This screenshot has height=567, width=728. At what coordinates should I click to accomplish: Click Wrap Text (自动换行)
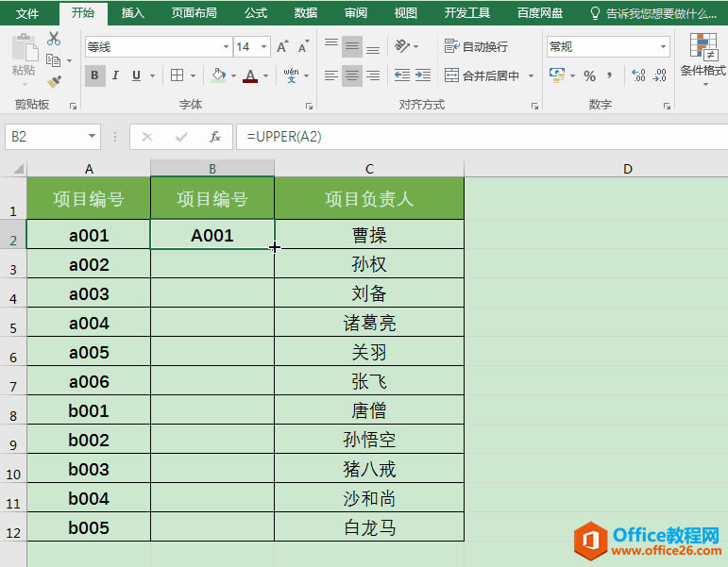point(476,46)
